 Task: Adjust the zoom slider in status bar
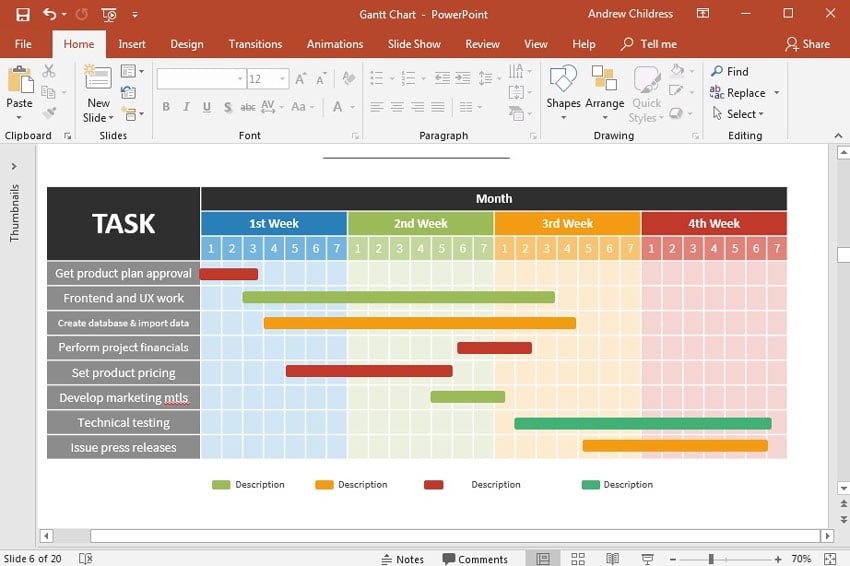click(x=711, y=559)
